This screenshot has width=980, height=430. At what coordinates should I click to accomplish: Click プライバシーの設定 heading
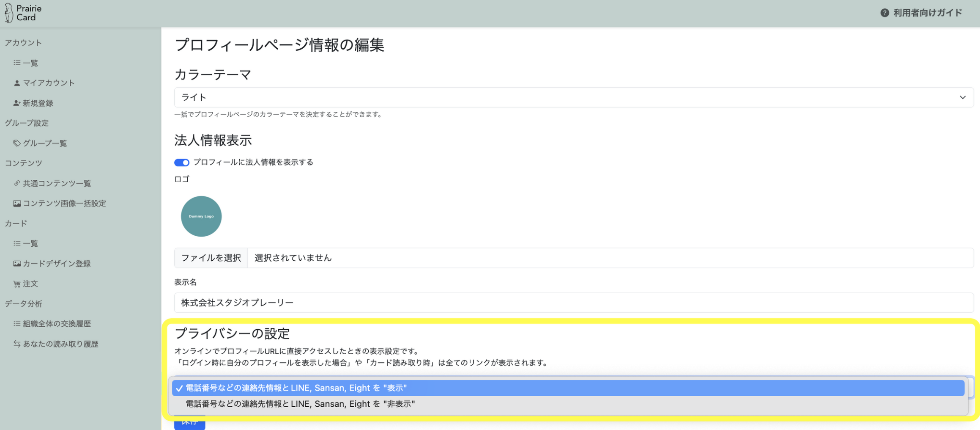click(x=232, y=334)
